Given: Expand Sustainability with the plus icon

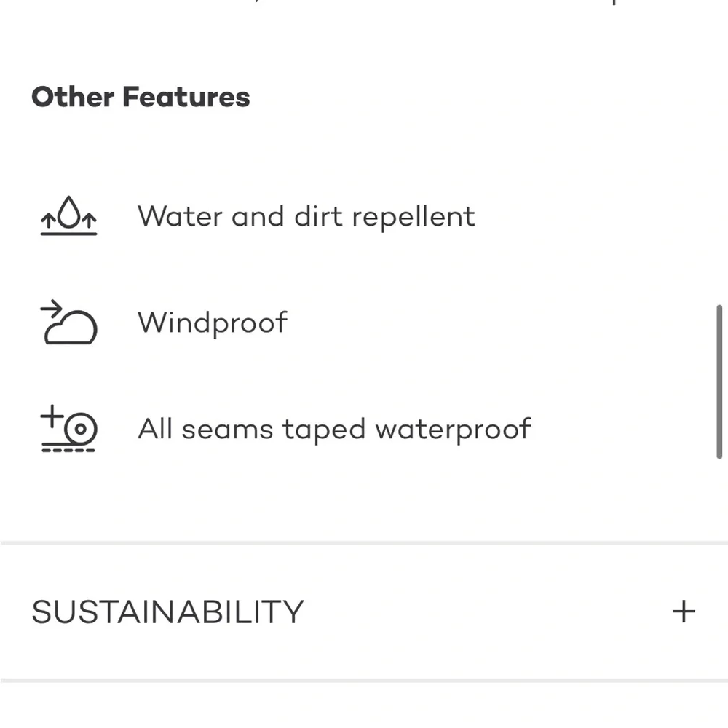Looking at the screenshot, I should (684, 611).
